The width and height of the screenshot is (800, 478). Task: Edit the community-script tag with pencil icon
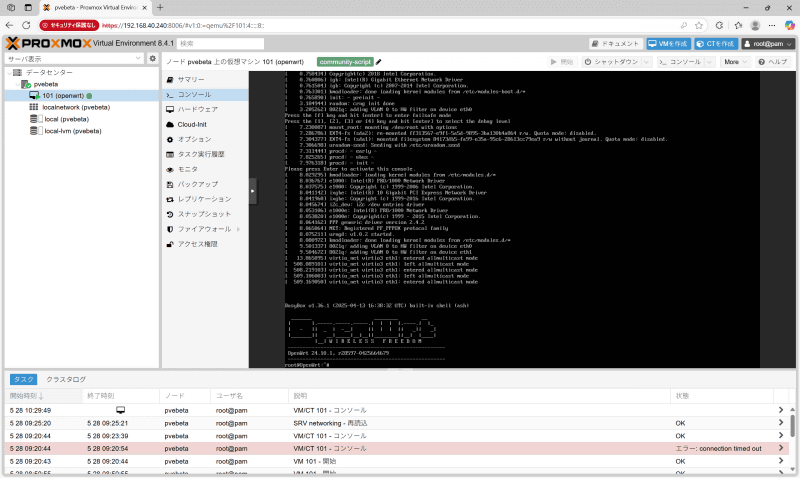coord(379,62)
